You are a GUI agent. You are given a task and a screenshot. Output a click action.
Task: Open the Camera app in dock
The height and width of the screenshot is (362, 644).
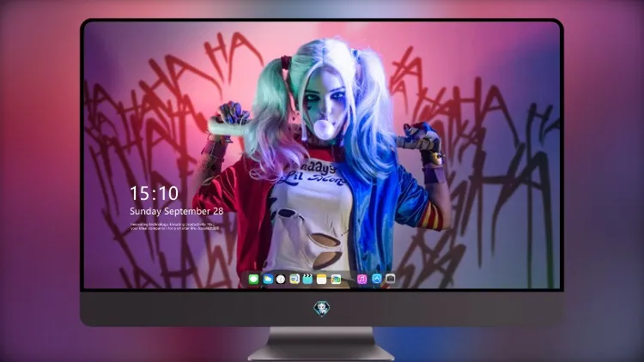(390, 279)
